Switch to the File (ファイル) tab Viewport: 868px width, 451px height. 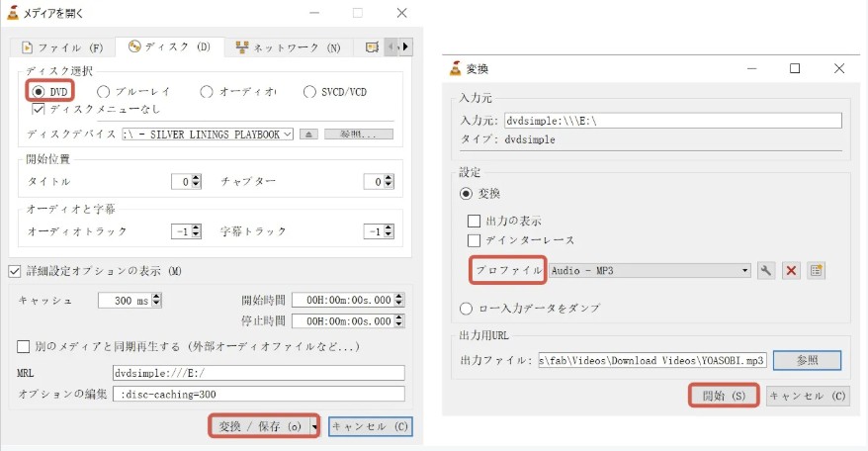[x=62, y=47]
